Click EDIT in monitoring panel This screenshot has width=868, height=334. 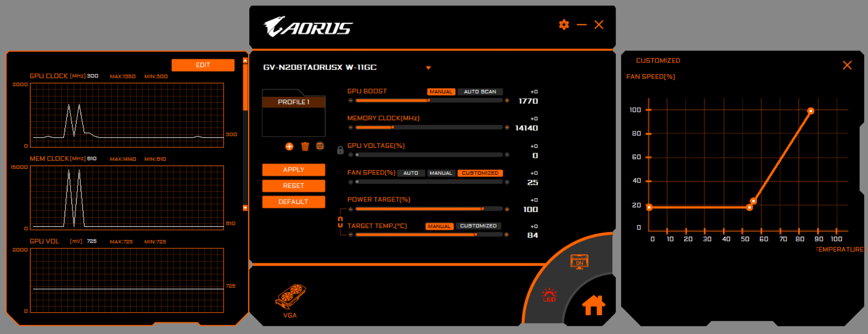(203, 65)
